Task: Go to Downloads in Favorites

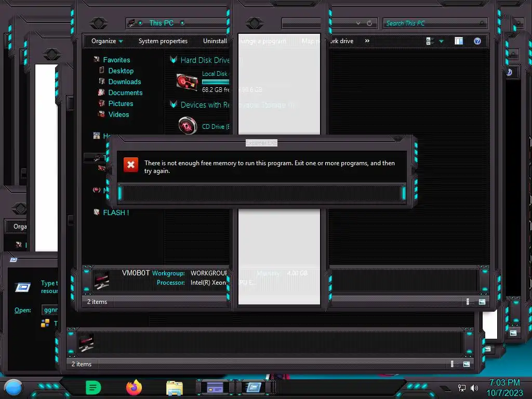Action: point(125,82)
